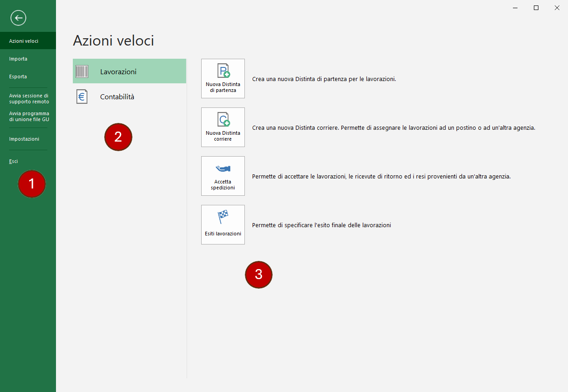Minimize the application window
This screenshot has width=568, height=392.
[x=515, y=8]
